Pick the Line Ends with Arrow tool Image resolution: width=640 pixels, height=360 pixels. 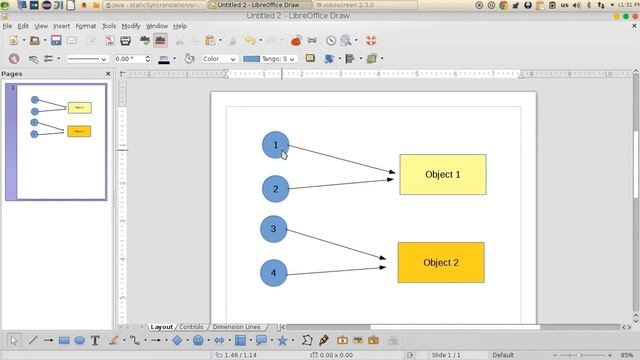49,340
